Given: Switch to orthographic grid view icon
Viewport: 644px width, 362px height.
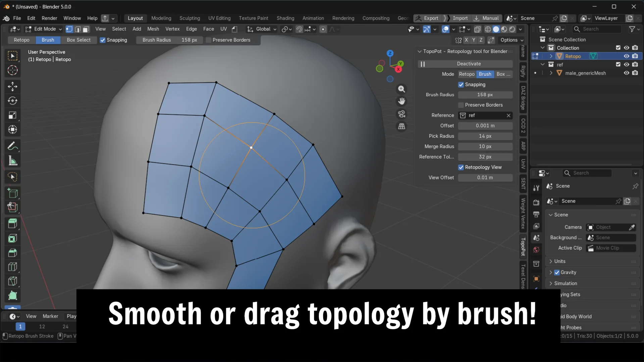Looking at the screenshot, I should (x=401, y=126).
